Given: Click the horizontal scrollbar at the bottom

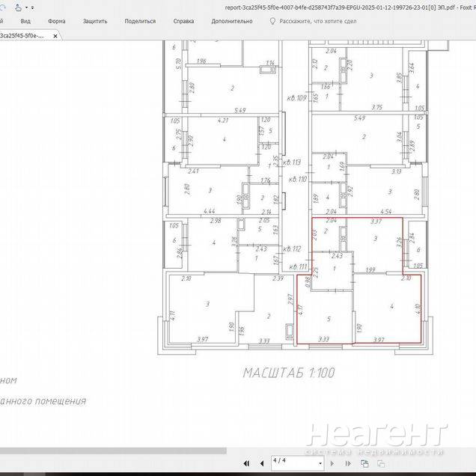Looking at the screenshot, I should click(x=112, y=451).
